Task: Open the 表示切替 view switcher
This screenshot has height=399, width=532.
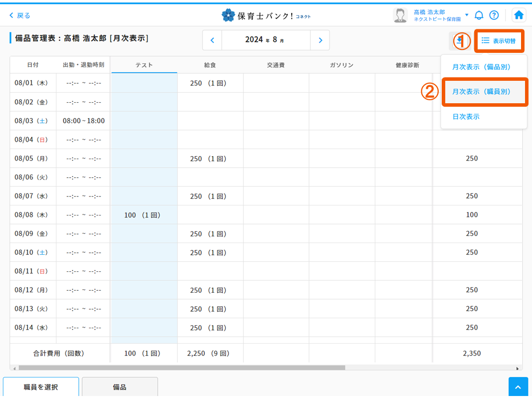Action: click(x=499, y=41)
